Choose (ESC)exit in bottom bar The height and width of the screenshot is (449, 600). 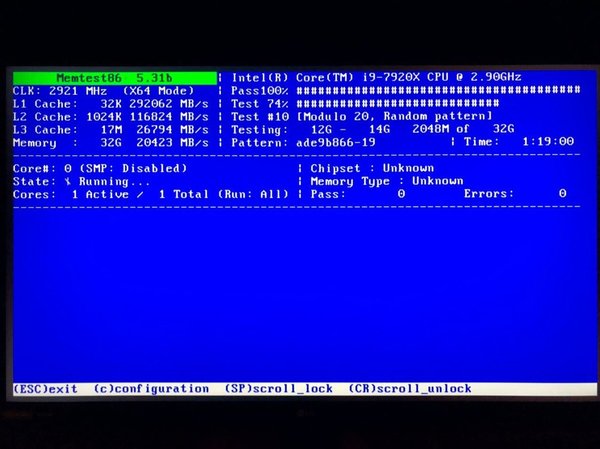[45, 389]
